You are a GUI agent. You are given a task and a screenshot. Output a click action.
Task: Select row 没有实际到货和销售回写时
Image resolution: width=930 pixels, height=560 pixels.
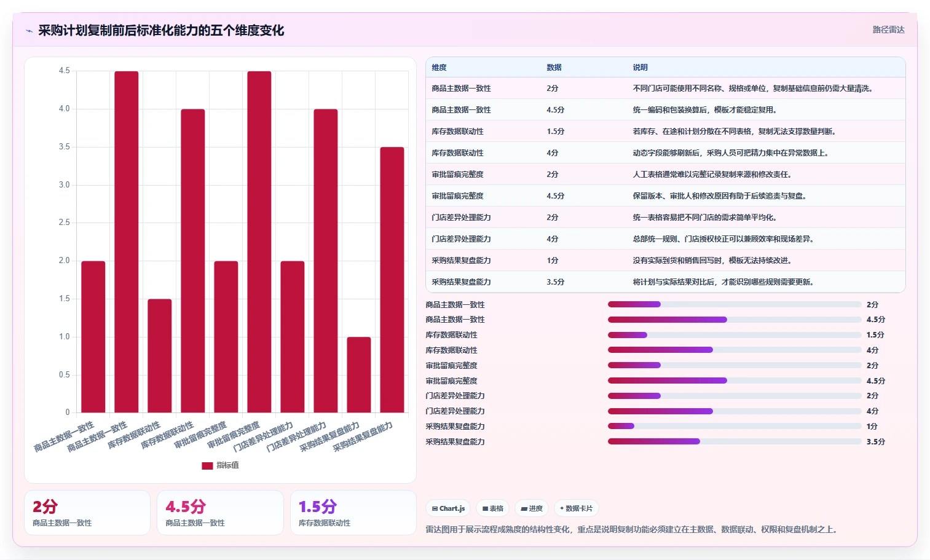(x=665, y=261)
